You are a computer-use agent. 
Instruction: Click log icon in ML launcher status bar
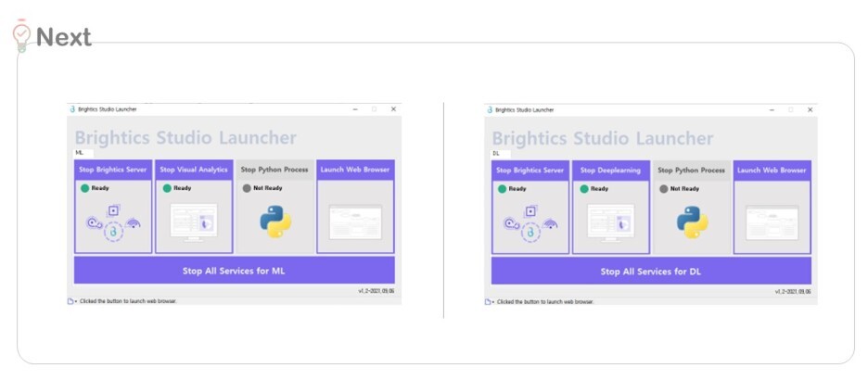(x=70, y=301)
